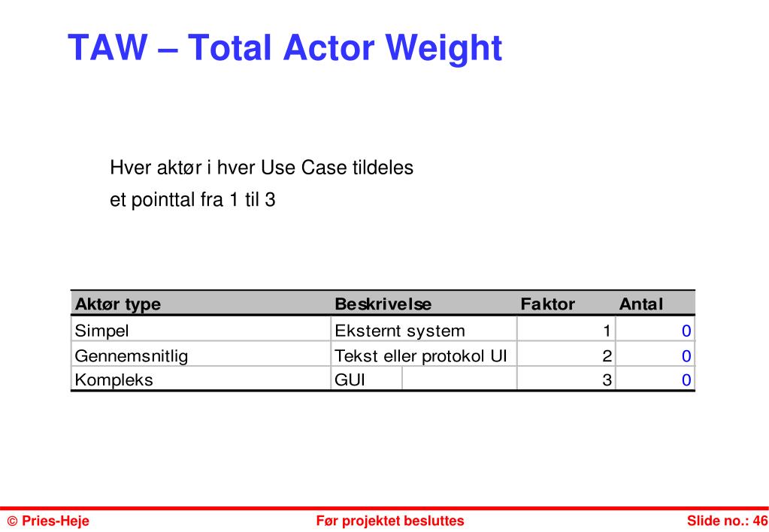
Task: Click the text 'et pointtal fra 1 til 3'
Action: pos(192,200)
